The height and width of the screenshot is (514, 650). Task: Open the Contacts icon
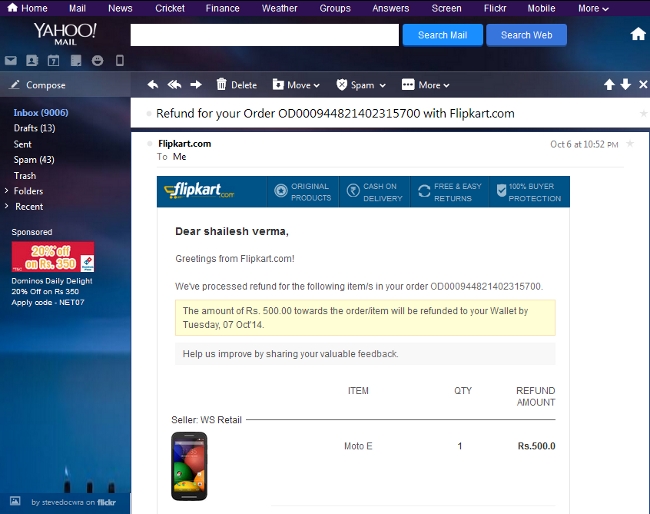point(32,61)
